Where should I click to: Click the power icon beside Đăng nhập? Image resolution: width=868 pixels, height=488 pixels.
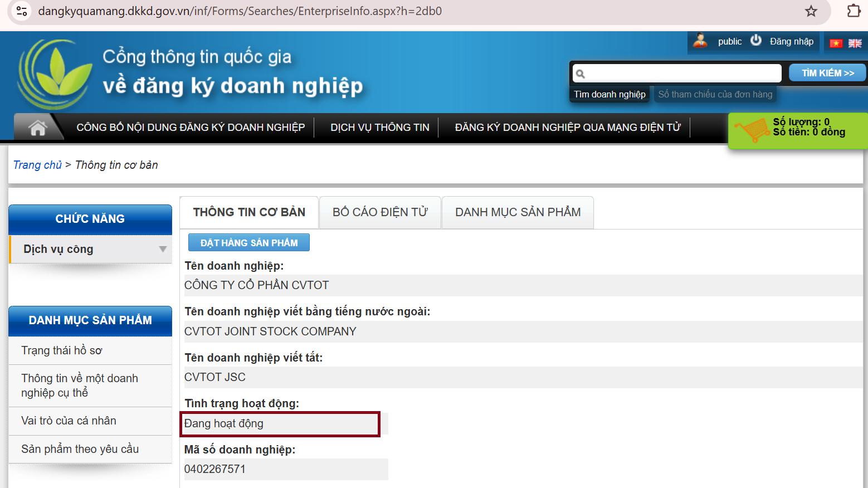coord(755,41)
